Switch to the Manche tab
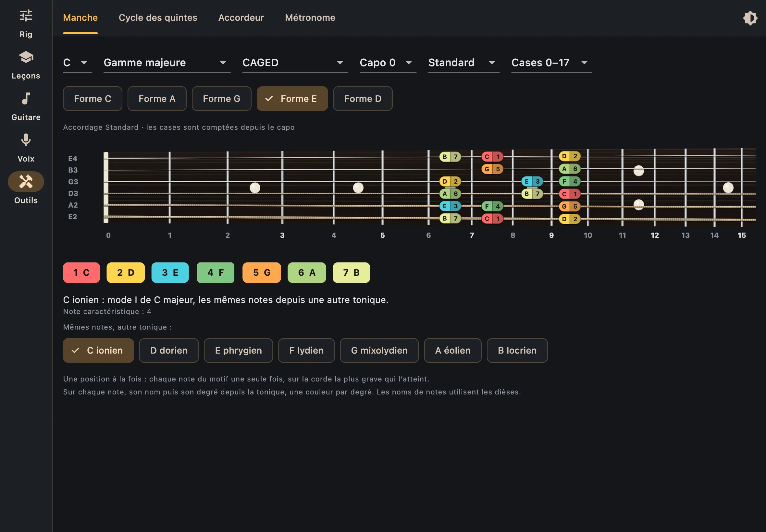 pos(80,18)
